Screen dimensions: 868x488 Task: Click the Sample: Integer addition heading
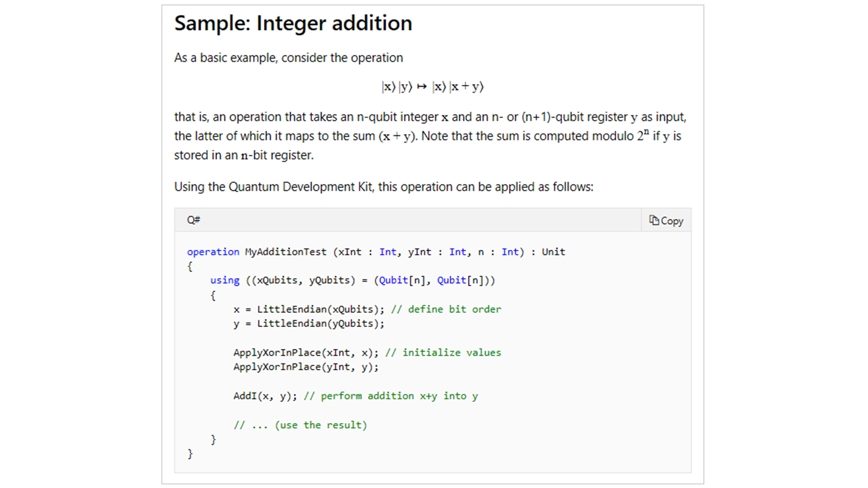(x=293, y=23)
